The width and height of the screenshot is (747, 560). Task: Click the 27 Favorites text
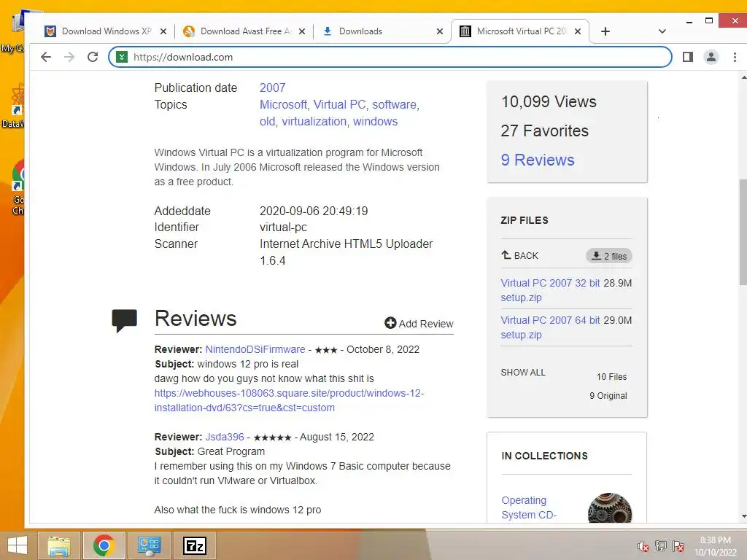pos(544,131)
